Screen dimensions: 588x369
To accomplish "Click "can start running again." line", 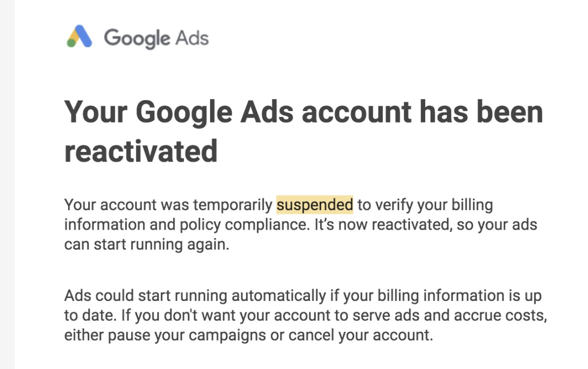I will (147, 244).
